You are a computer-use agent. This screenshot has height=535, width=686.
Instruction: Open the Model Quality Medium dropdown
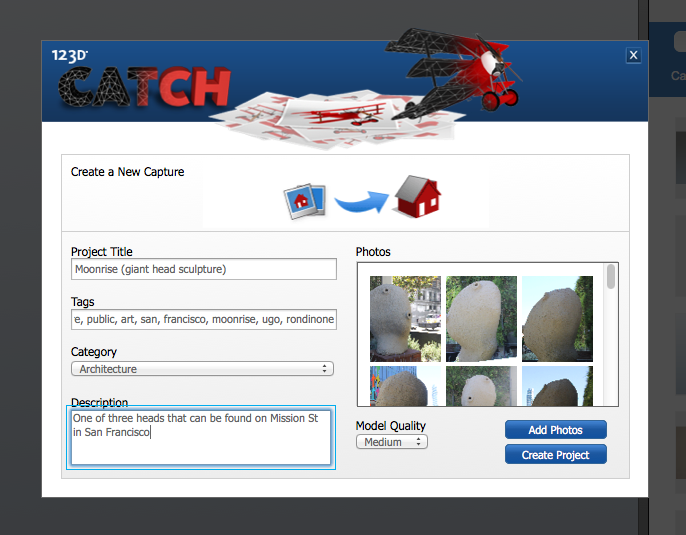[392, 442]
